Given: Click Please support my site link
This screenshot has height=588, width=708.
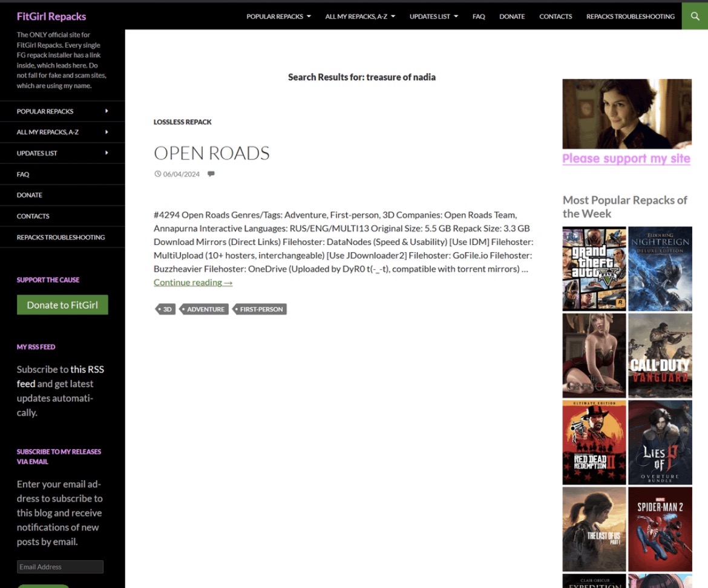Looking at the screenshot, I should [626, 158].
